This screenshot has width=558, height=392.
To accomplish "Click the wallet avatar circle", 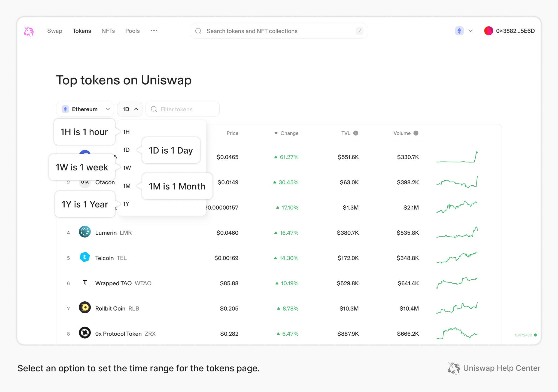I will [x=489, y=31].
